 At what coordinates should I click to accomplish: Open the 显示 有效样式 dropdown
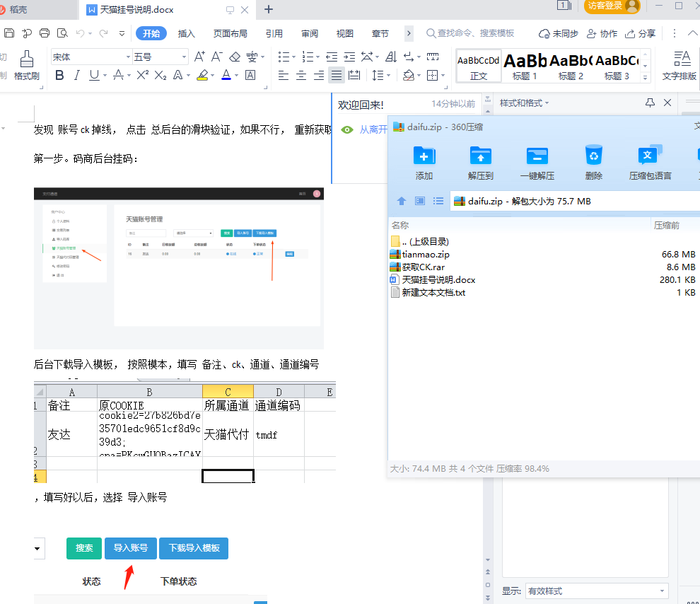tap(597, 591)
